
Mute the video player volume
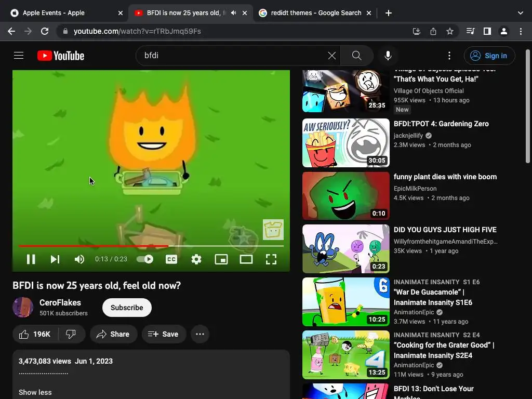tap(79, 259)
